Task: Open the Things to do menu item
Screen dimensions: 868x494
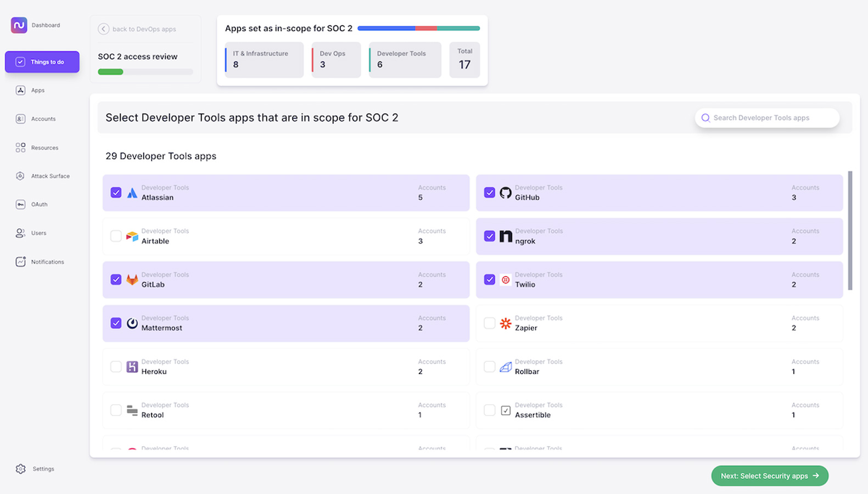Action: 42,62
